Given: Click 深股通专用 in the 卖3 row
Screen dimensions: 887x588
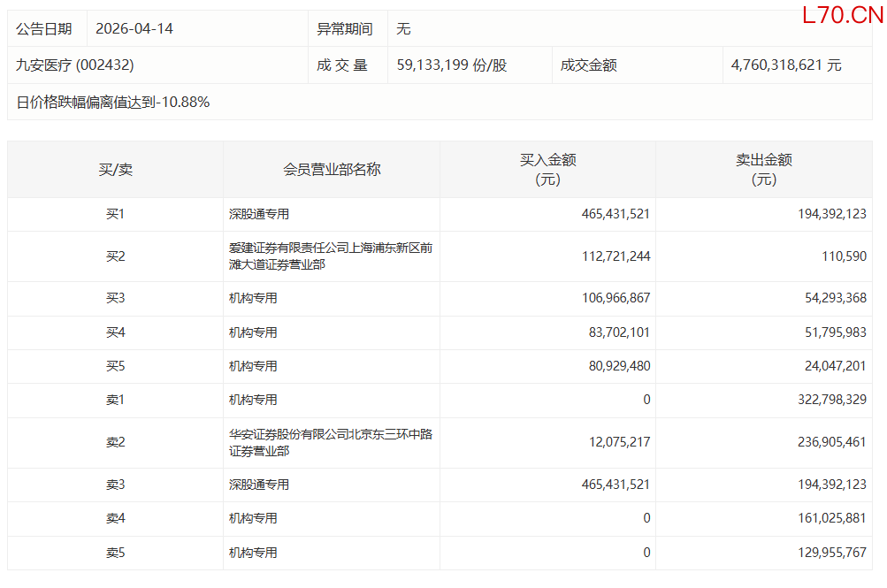Looking at the screenshot, I should tap(259, 485).
